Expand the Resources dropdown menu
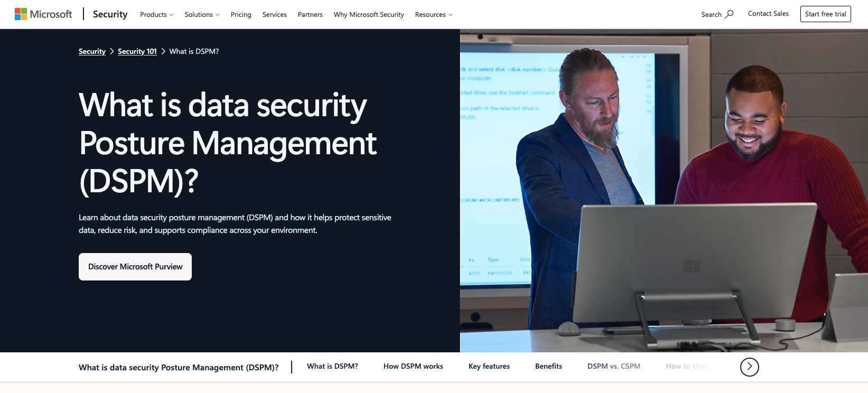 [x=434, y=15]
